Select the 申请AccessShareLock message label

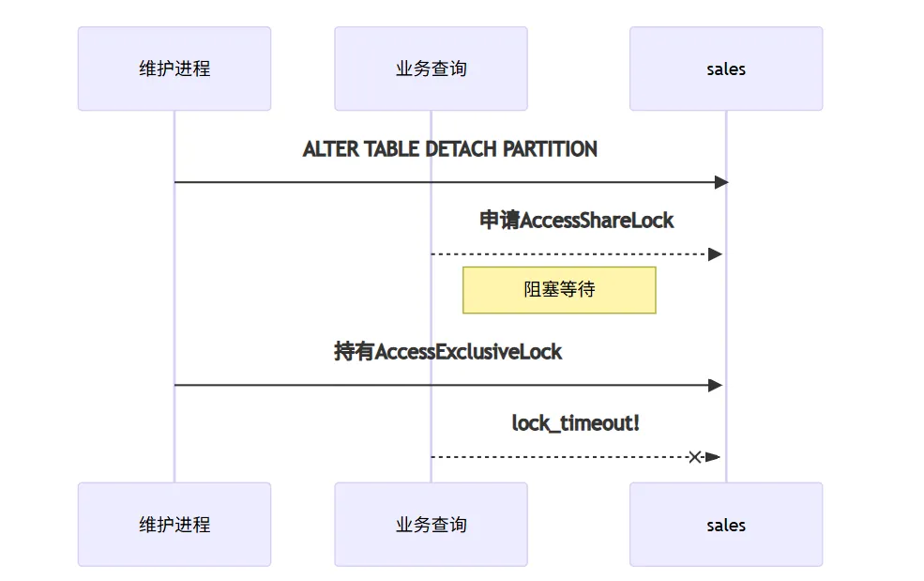pyautogui.click(x=576, y=221)
